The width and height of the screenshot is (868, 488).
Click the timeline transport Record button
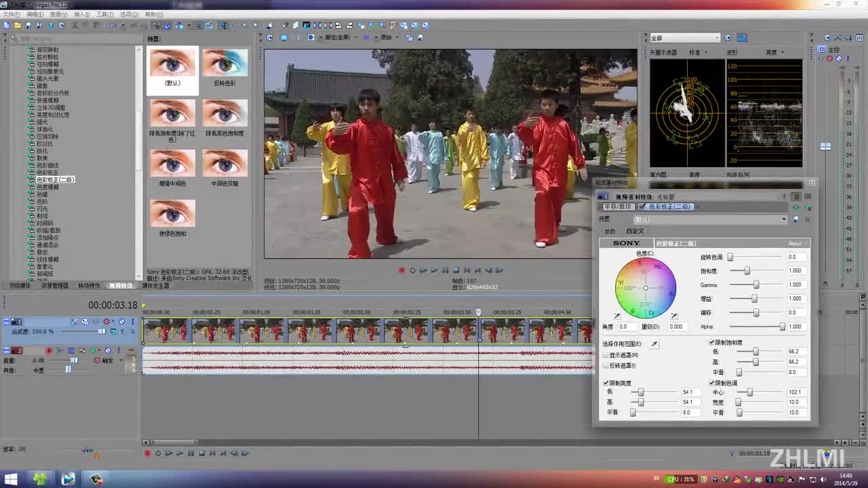[x=147, y=453]
